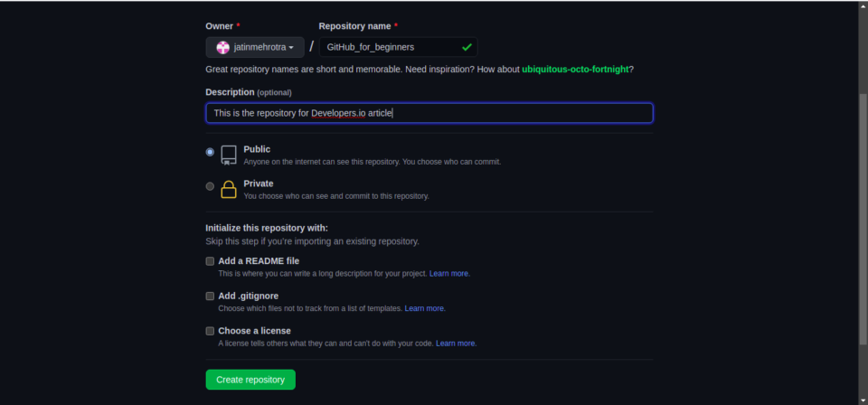Click 'A license tells others what they can' text

(326, 344)
